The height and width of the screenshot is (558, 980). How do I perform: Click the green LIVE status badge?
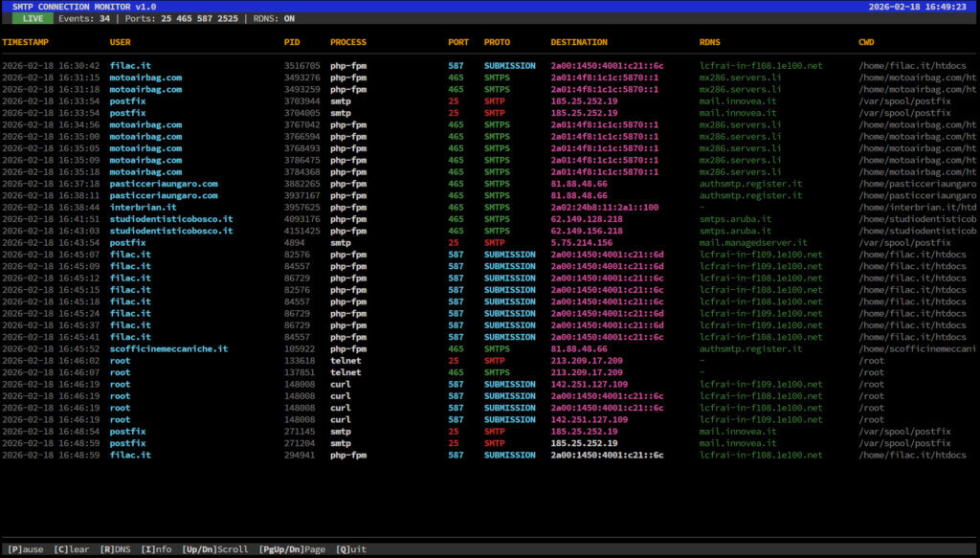tap(33, 19)
